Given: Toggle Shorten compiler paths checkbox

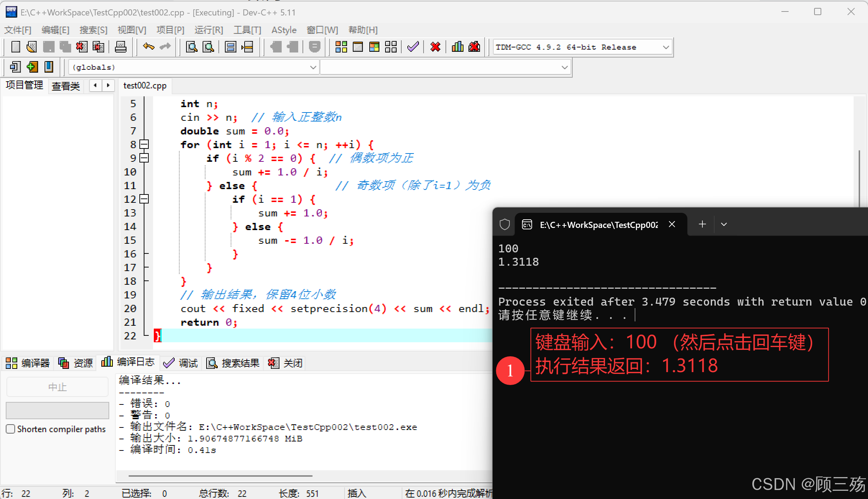Looking at the screenshot, I should 10,429.
